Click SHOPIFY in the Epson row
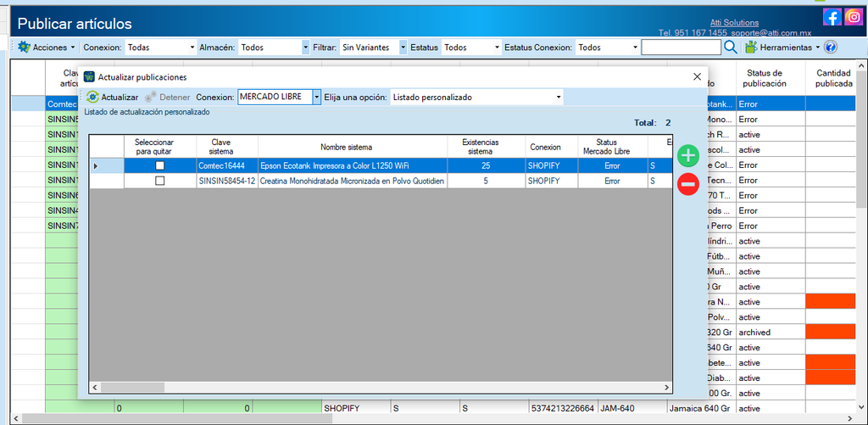 click(551, 165)
